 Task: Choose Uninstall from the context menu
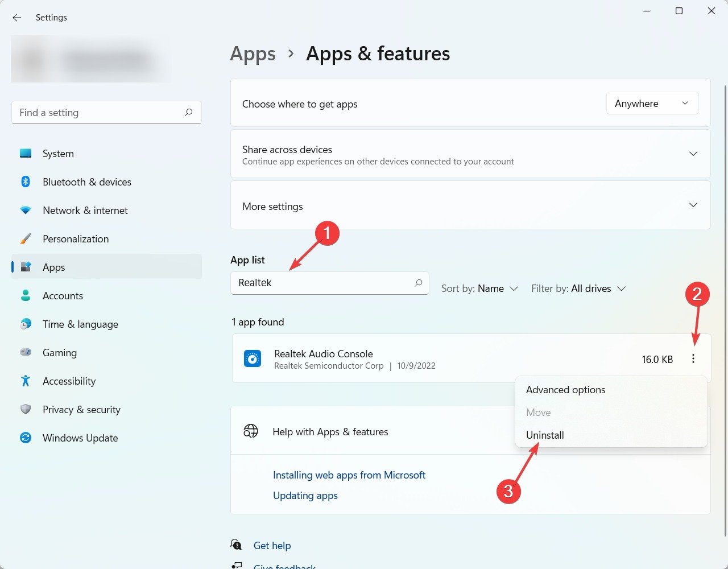(611, 435)
